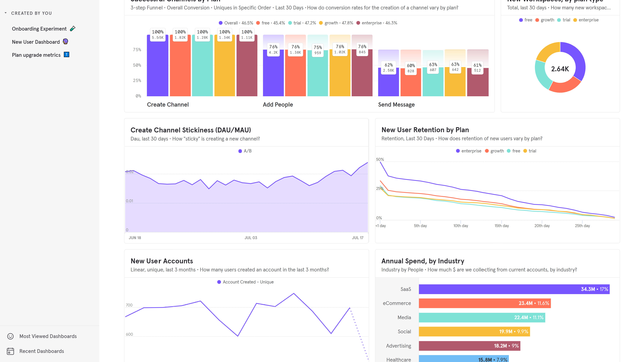
Task: Click the Send Message step label
Action: [x=396, y=105]
